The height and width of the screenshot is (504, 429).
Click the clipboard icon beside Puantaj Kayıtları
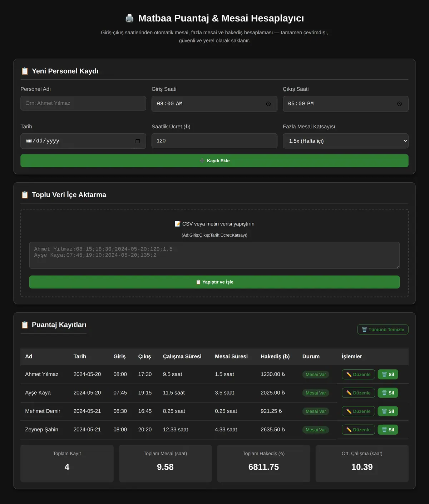(x=25, y=325)
